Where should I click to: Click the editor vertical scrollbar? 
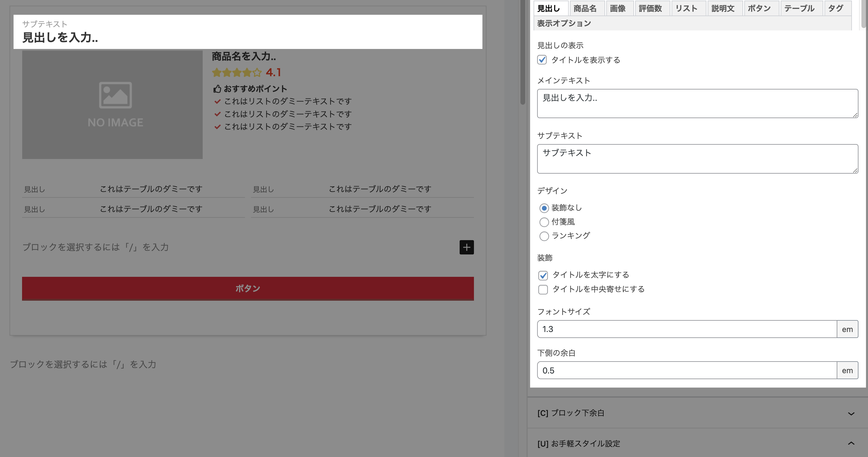523,52
